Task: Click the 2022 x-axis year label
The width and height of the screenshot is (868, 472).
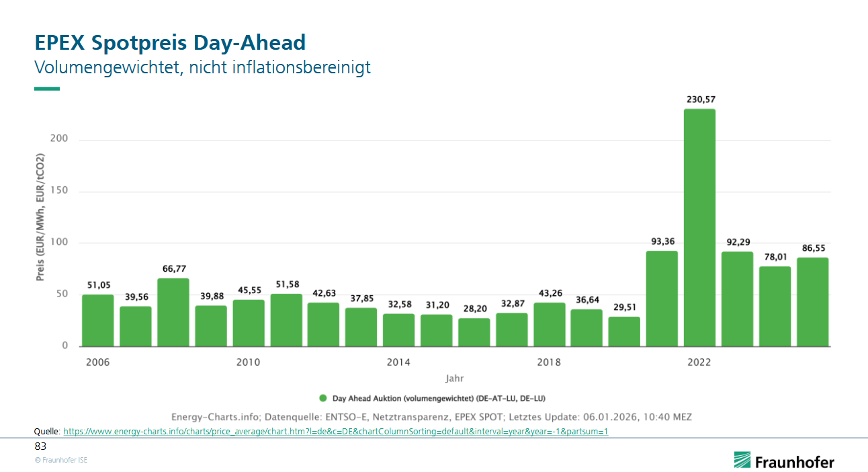Action: [x=699, y=362]
